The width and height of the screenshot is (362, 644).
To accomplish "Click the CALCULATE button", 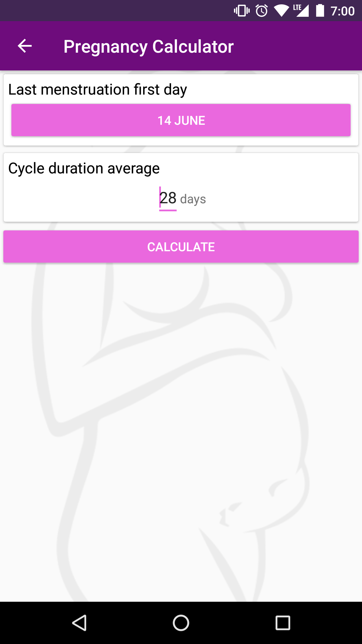I will pyautogui.click(x=181, y=247).
